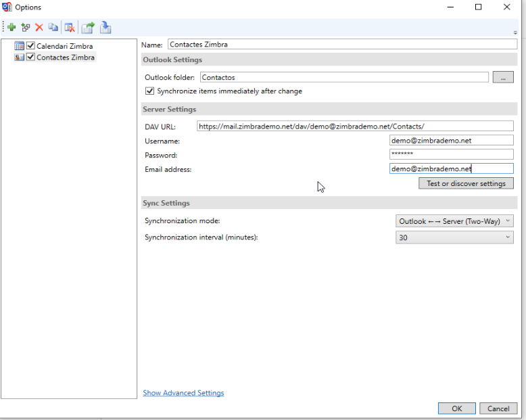Click into the DAV URL field
The image size is (526, 420).
point(355,126)
